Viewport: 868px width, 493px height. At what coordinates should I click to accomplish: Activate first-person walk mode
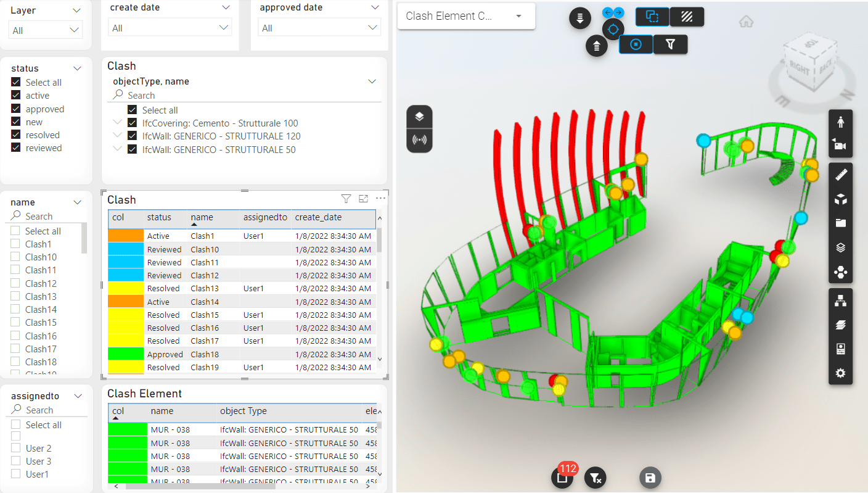(840, 122)
